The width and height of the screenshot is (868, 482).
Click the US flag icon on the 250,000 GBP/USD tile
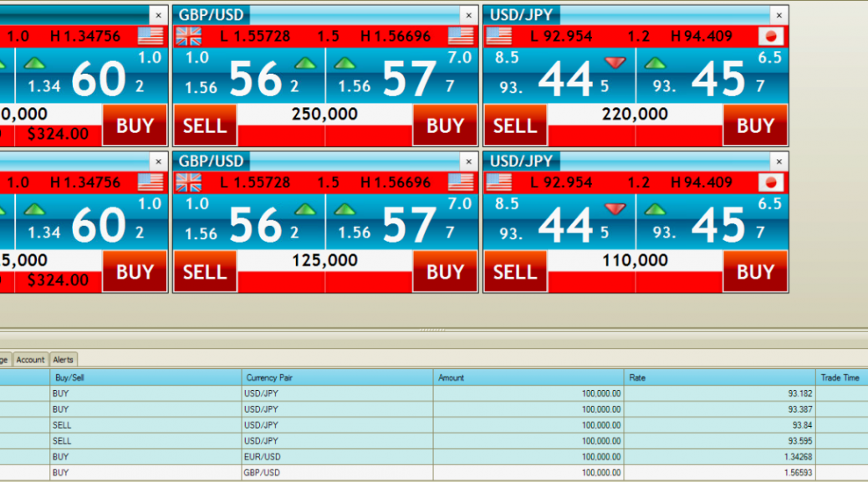460,36
